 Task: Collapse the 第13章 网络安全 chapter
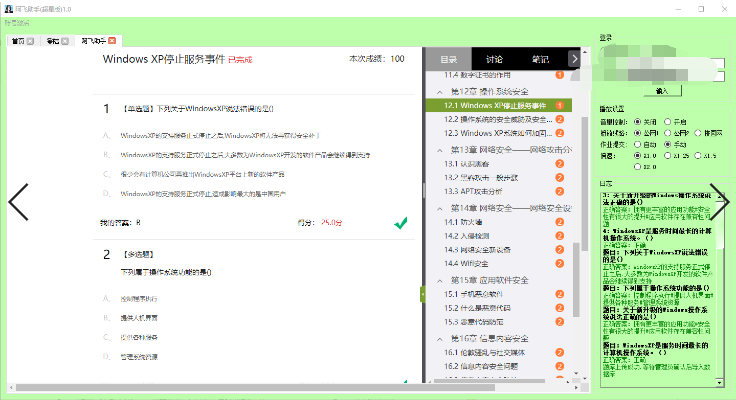440,150
